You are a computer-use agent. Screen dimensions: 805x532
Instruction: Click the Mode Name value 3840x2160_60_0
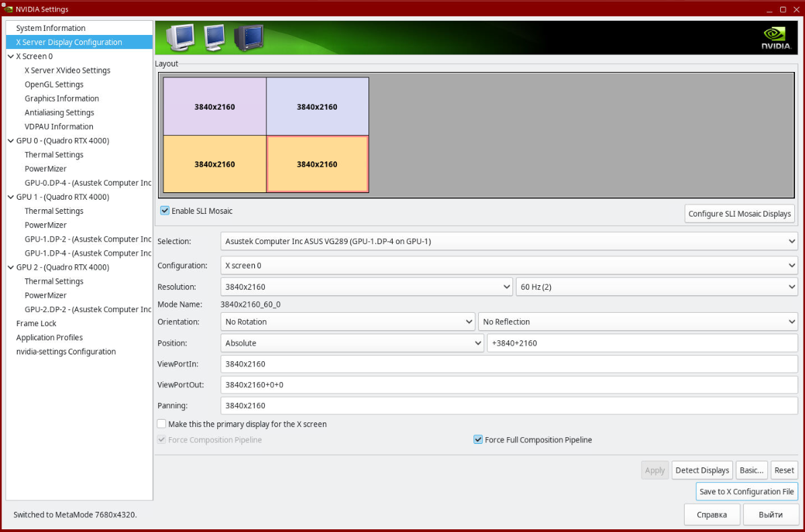pos(251,305)
